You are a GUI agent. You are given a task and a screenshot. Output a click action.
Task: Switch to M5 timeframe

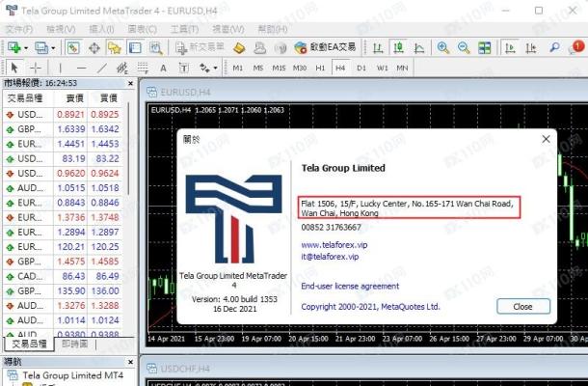click(x=258, y=68)
